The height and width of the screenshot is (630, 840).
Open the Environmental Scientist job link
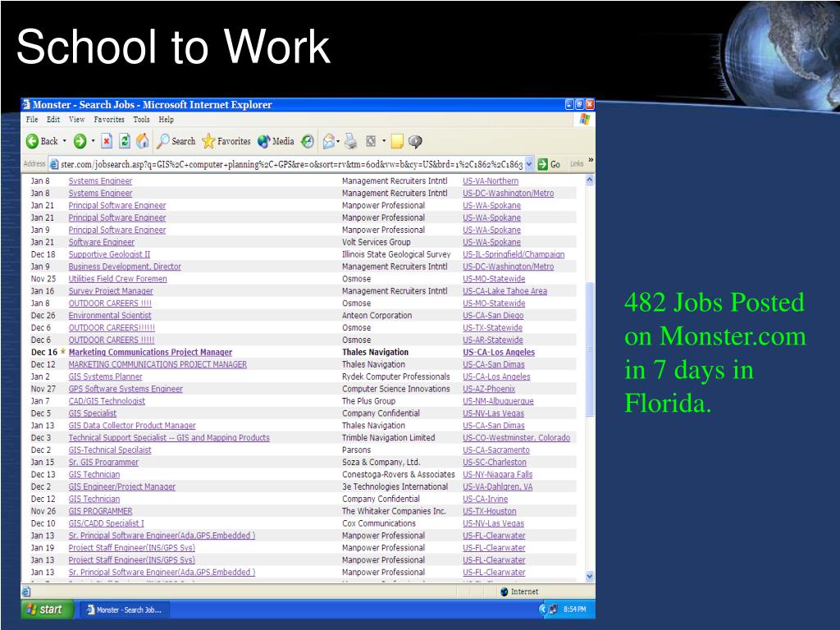110,316
